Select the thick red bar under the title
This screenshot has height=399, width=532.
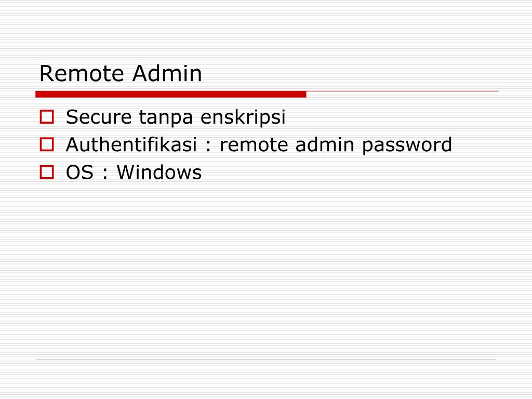(170, 95)
